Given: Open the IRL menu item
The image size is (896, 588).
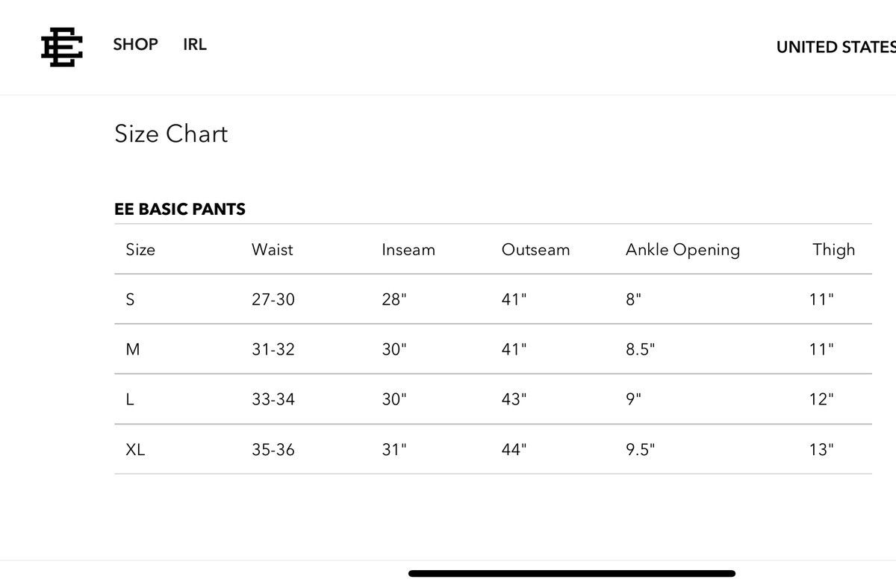Looking at the screenshot, I should 195,45.
